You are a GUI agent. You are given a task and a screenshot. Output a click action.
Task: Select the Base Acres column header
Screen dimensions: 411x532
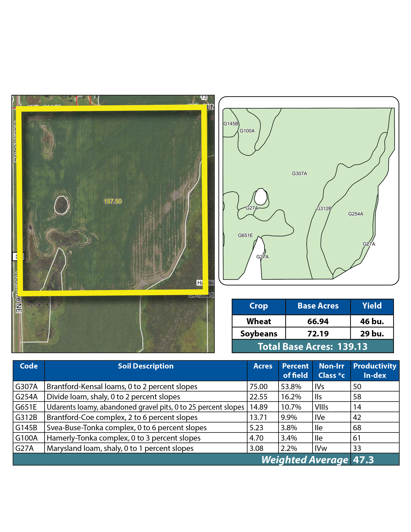click(x=318, y=306)
